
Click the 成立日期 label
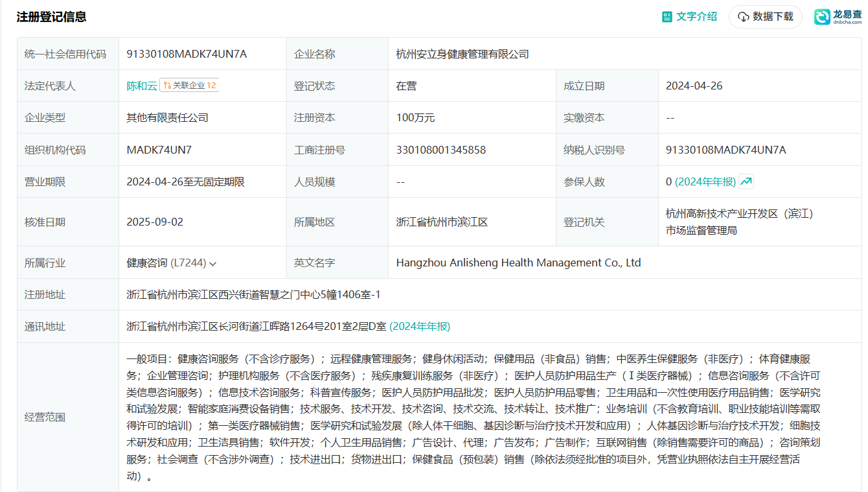click(584, 86)
